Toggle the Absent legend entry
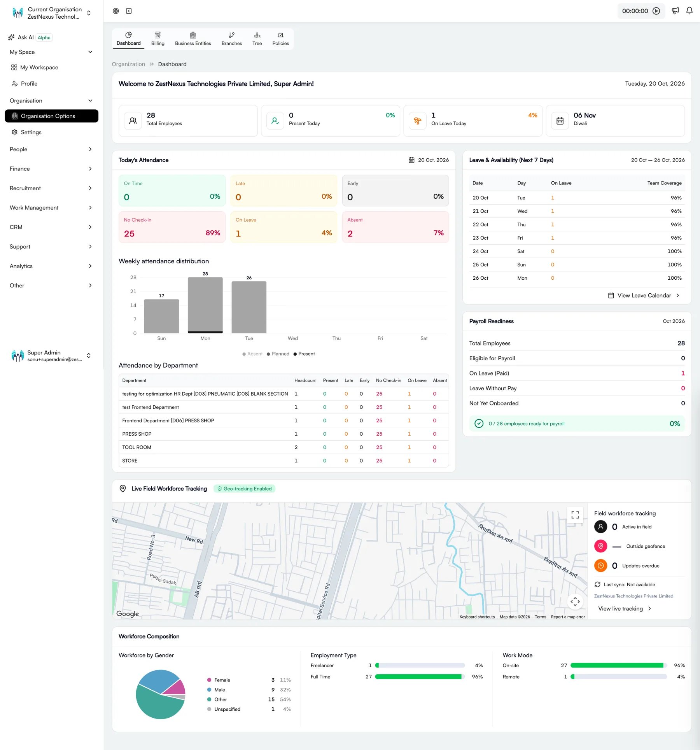The height and width of the screenshot is (750, 700). click(252, 354)
